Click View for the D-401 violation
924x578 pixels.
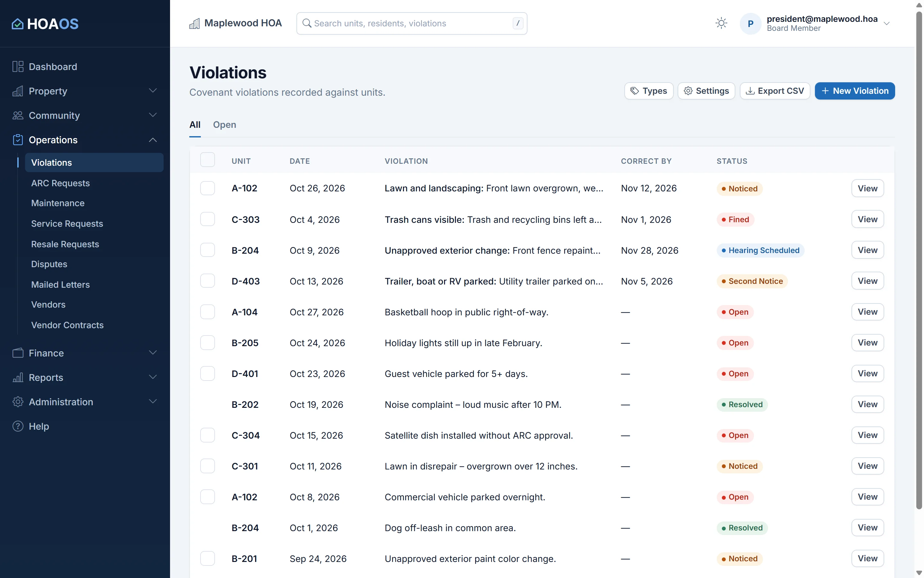(867, 373)
